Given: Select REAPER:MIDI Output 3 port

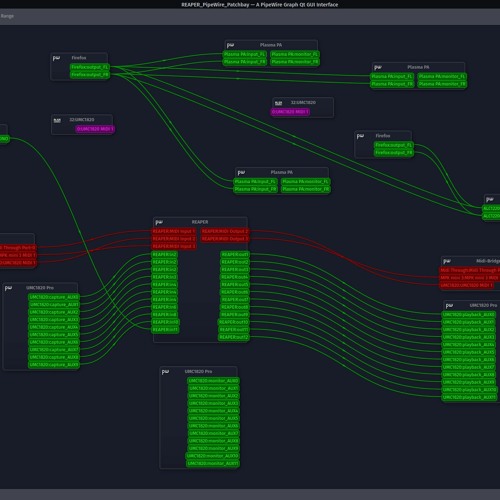Looking at the screenshot, I should point(225,239).
